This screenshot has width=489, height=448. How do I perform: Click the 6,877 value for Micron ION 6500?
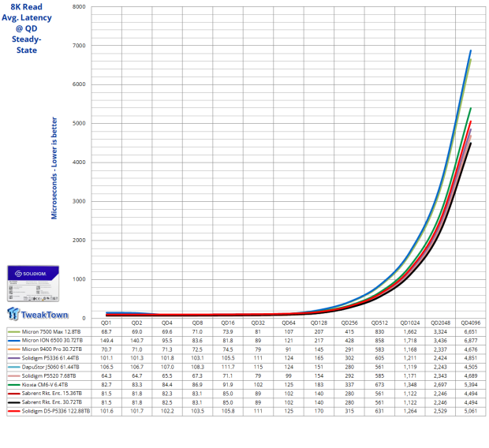pos(471,341)
